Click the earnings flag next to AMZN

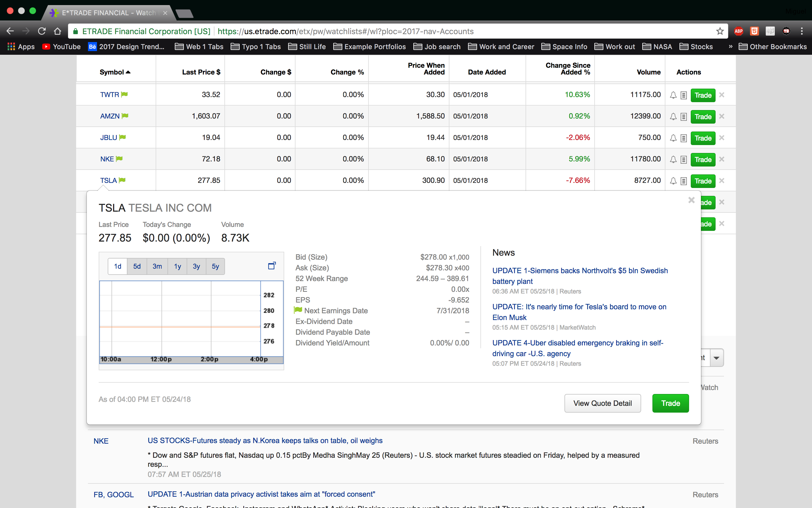click(125, 116)
